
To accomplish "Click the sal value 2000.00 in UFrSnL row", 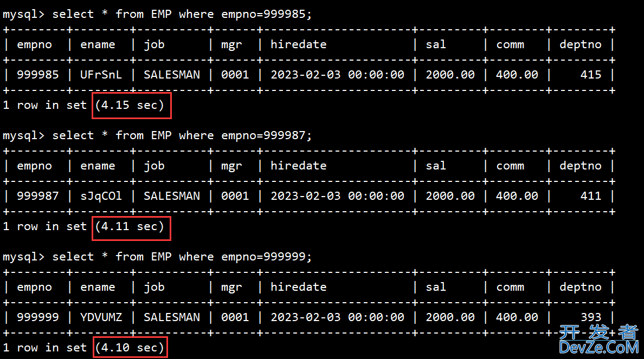I will (450, 75).
